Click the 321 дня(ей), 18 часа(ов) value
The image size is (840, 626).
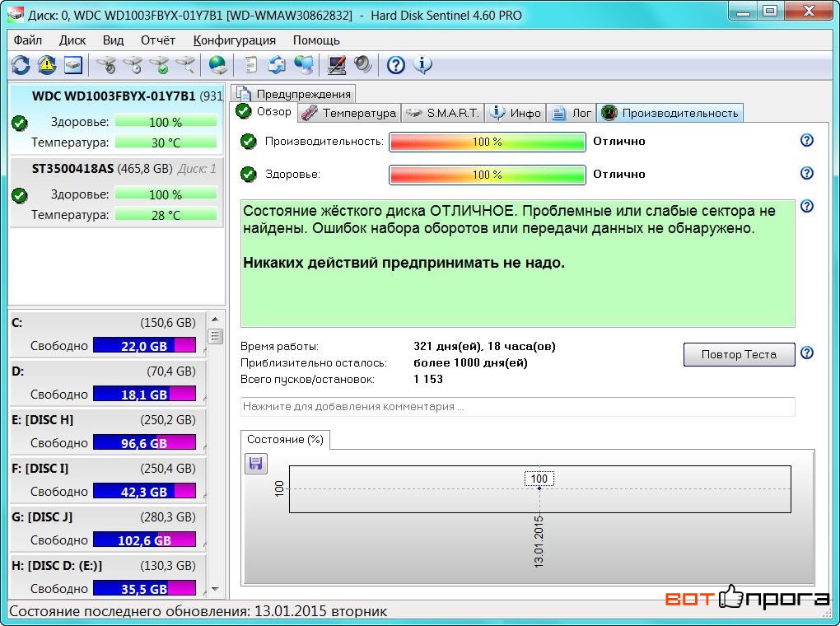(484, 346)
